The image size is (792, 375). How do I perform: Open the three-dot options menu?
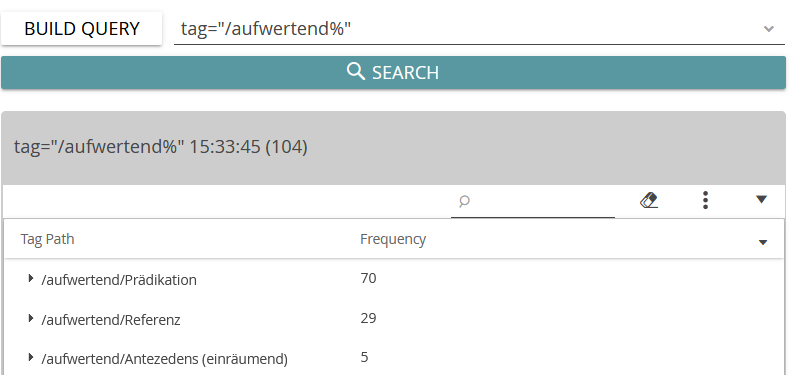point(706,200)
